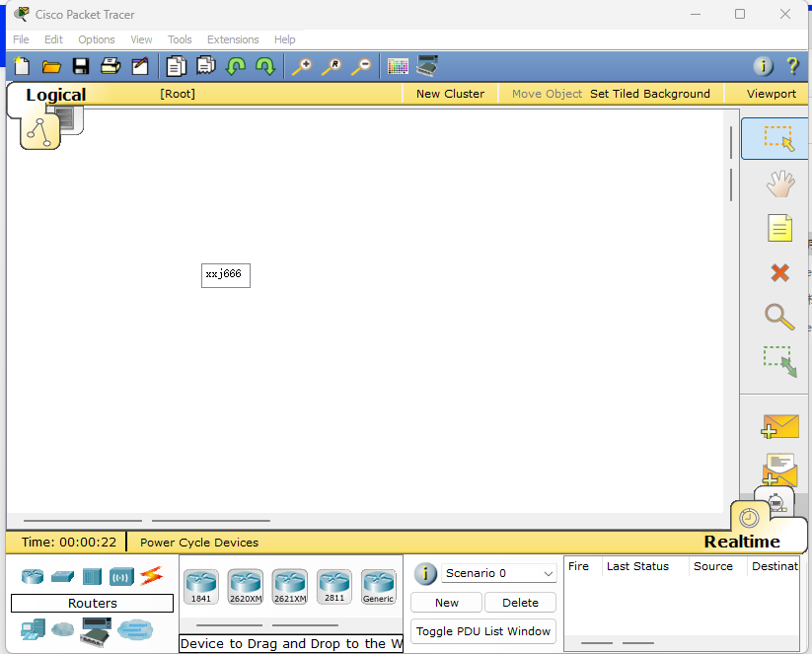Print using the printer icon

pos(111,66)
